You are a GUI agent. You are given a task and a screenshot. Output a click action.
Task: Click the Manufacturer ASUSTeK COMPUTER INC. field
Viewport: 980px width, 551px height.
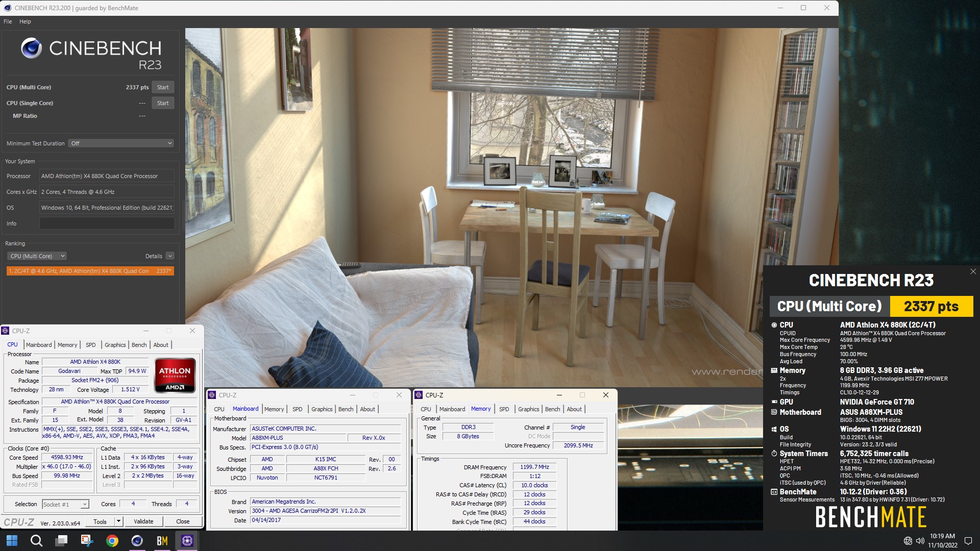(326, 429)
